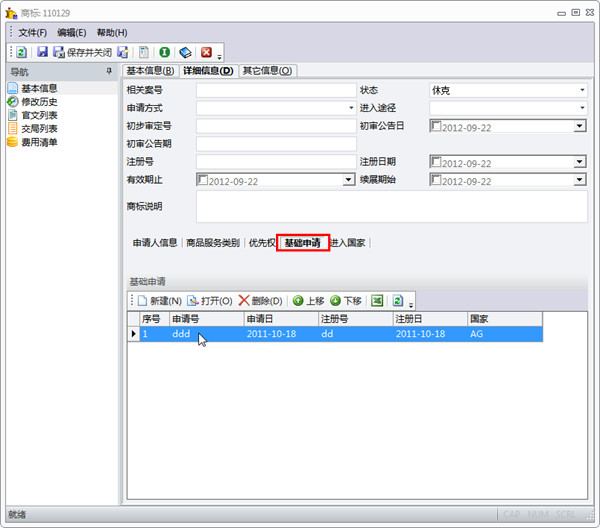Click the 初步审定号 input field
This screenshot has width=600, height=528.
(276, 126)
